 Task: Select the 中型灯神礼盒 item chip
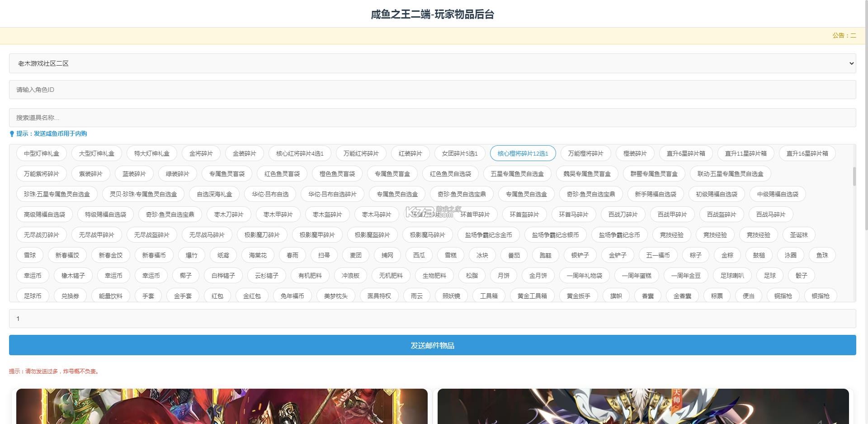click(x=42, y=153)
